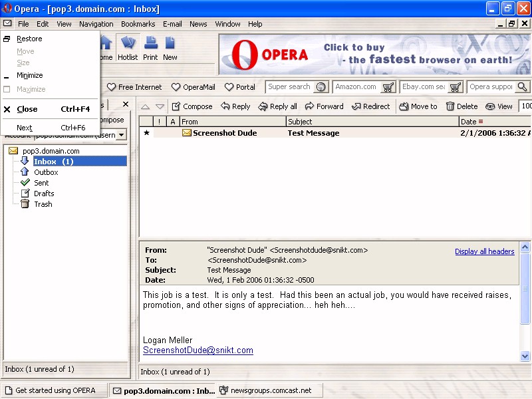This screenshot has height=399, width=532.
Task: Click the Opera support magnifier icon
Action: click(522, 87)
